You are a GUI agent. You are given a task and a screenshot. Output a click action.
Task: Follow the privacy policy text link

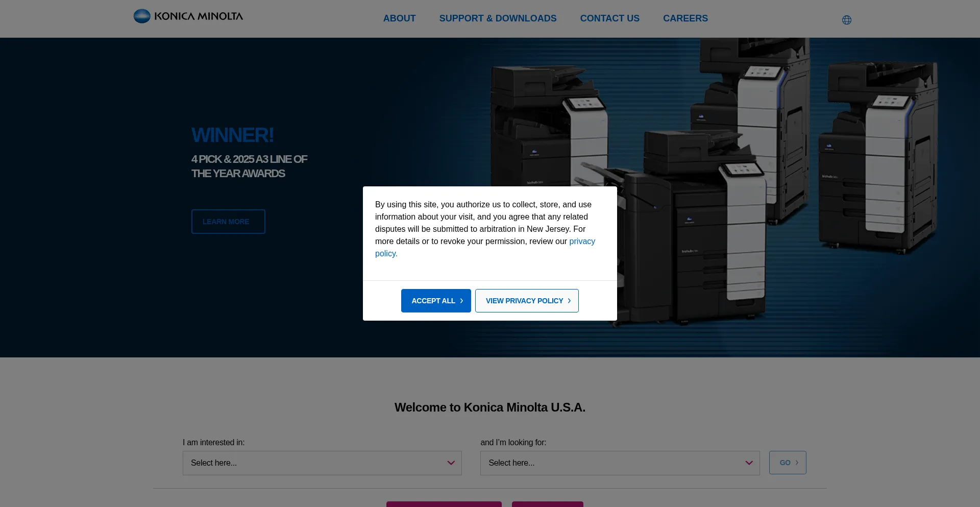click(582, 242)
